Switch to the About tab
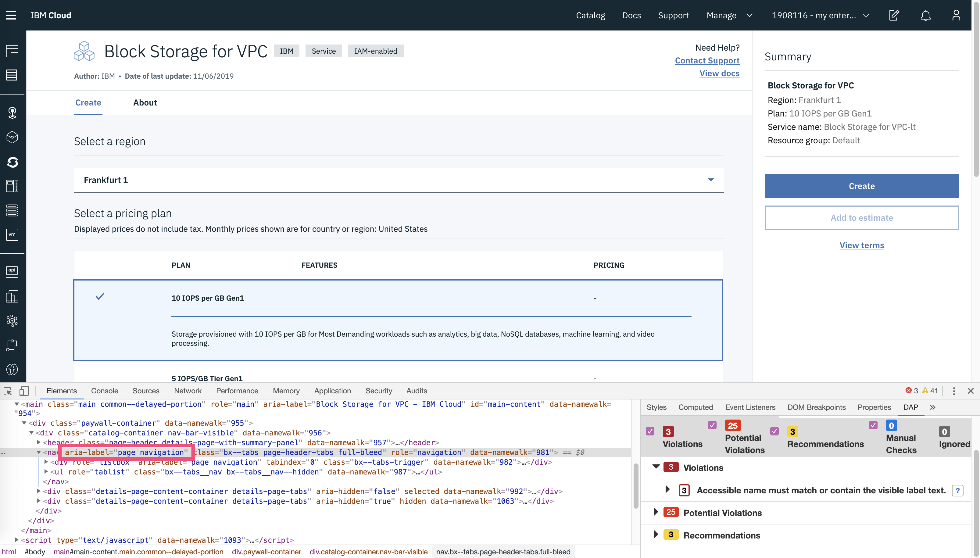The height and width of the screenshot is (558, 980). pos(145,103)
